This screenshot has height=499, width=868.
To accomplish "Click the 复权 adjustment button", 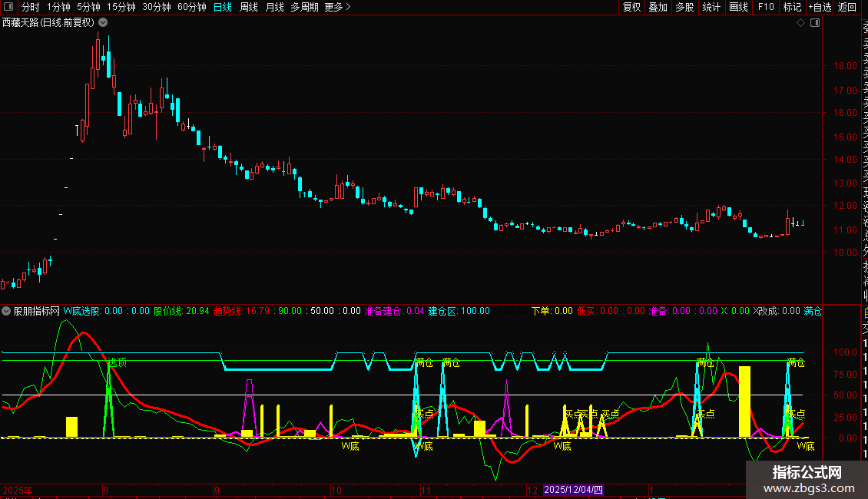I will (631, 8).
